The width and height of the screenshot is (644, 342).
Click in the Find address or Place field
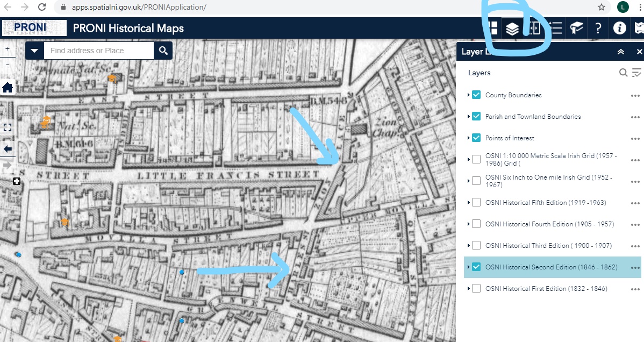[x=98, y=51]
